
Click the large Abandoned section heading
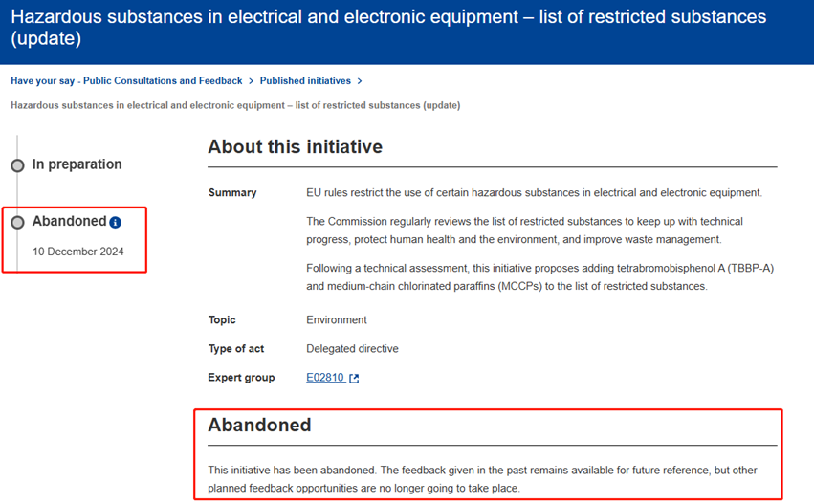click(x=259, y=426)
